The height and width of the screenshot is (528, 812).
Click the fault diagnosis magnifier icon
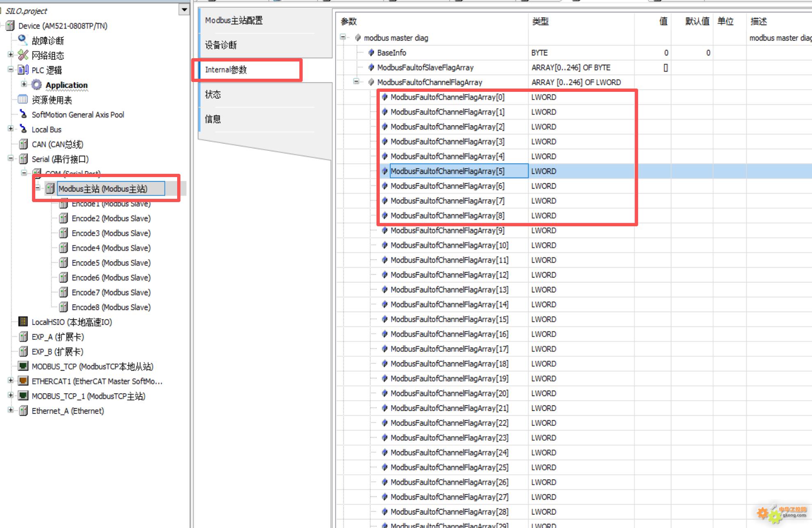point(23,40)
